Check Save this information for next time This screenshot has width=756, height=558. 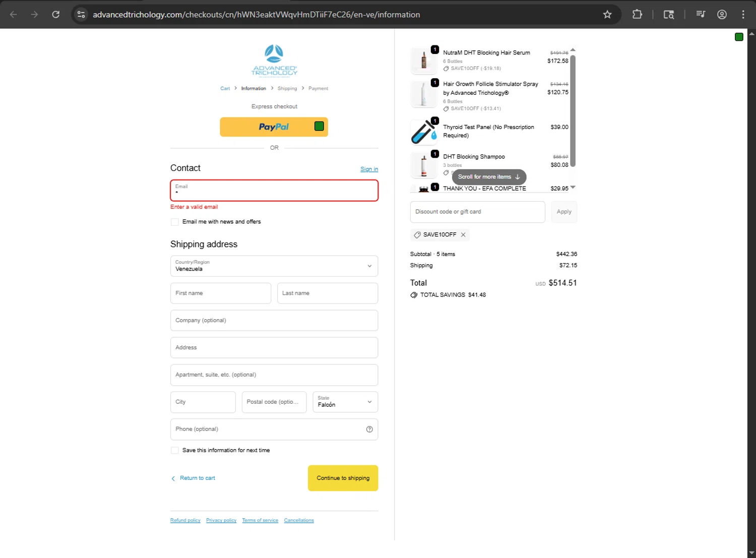pyautogui.click(x=175, y=451)
